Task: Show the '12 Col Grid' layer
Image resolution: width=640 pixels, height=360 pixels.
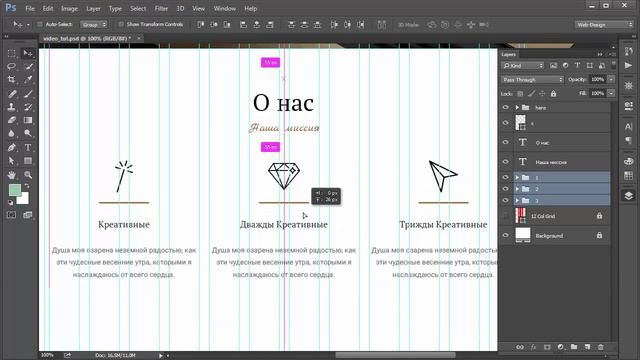Action: [505, 216]
